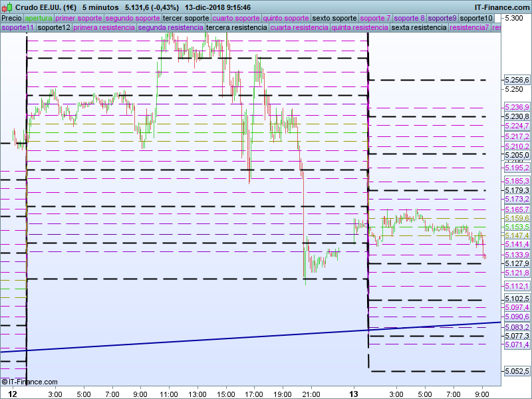Viewport: 532px width, 399px height.
Task: Click the tercer soporte legend label
Action: coord(186,19)
